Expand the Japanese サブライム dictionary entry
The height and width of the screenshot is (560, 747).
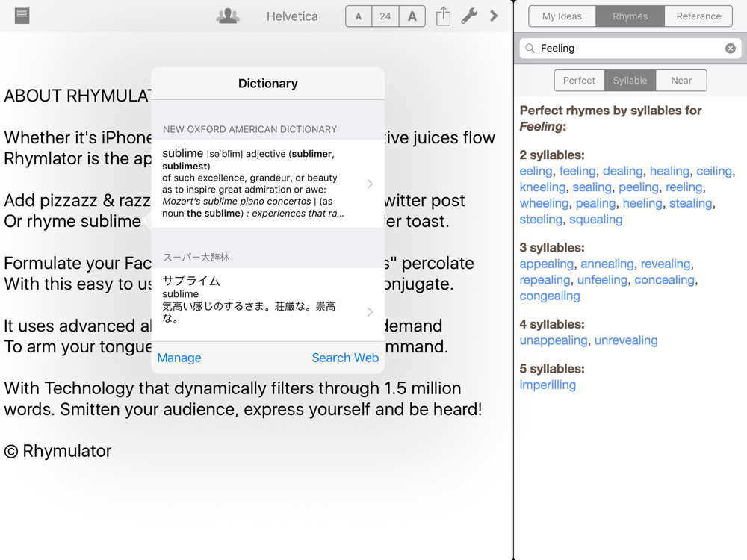click(x=267, y=305)
